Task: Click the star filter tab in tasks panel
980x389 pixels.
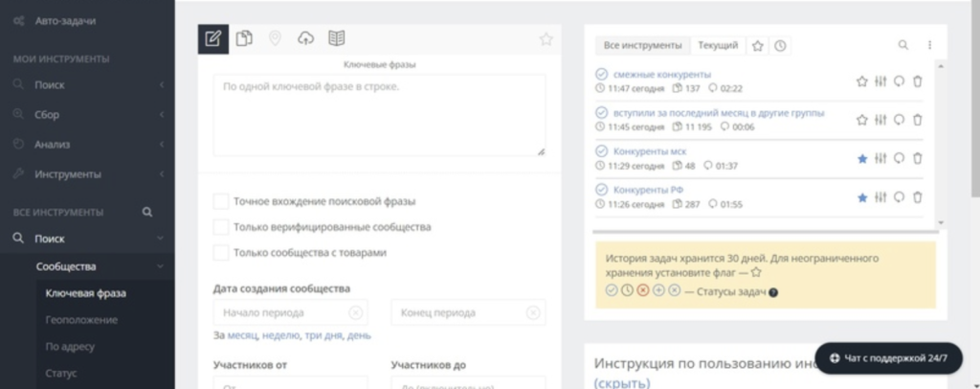Action: pos(758,46)
